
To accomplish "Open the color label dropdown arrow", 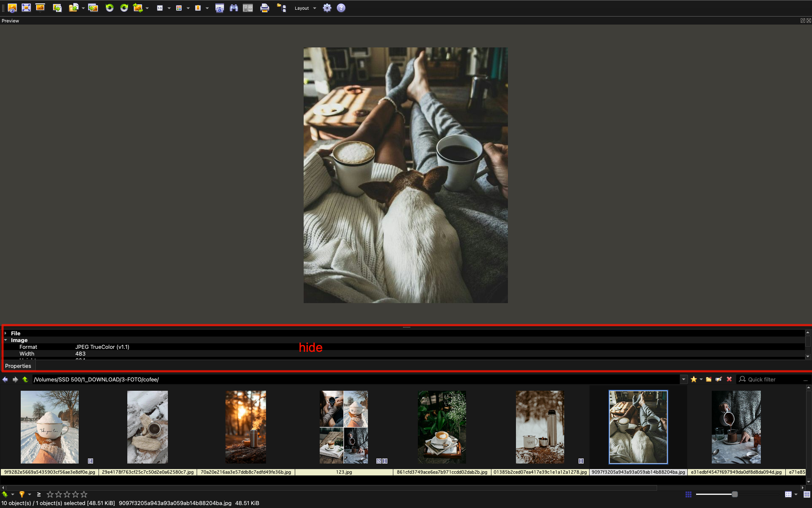I will tap(188, 8).
